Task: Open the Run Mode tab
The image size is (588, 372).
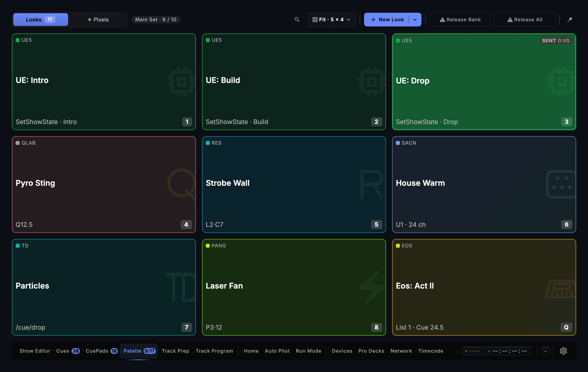Action: tap(308, 351)
